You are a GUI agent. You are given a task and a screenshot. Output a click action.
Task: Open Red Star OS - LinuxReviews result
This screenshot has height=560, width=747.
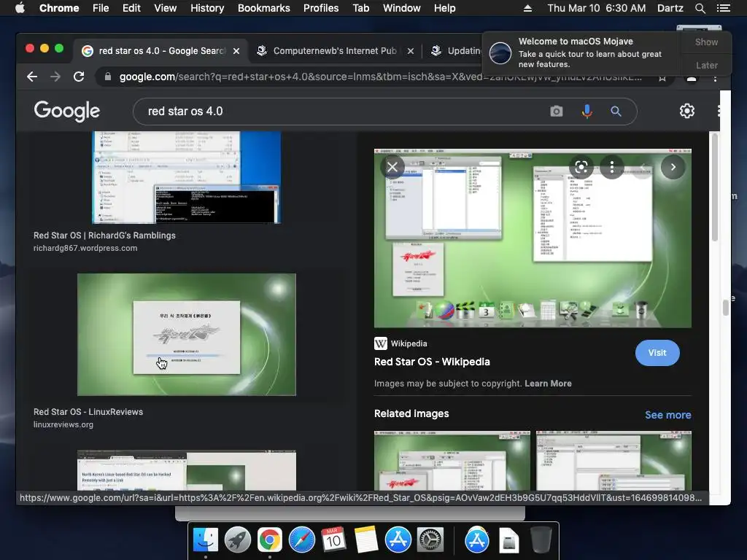point(88,412)
